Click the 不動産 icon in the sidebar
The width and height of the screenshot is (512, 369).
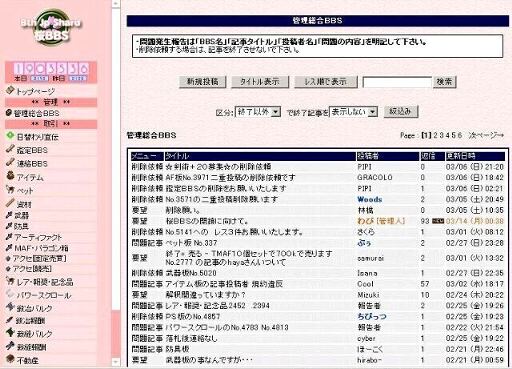tap(10, 359)
